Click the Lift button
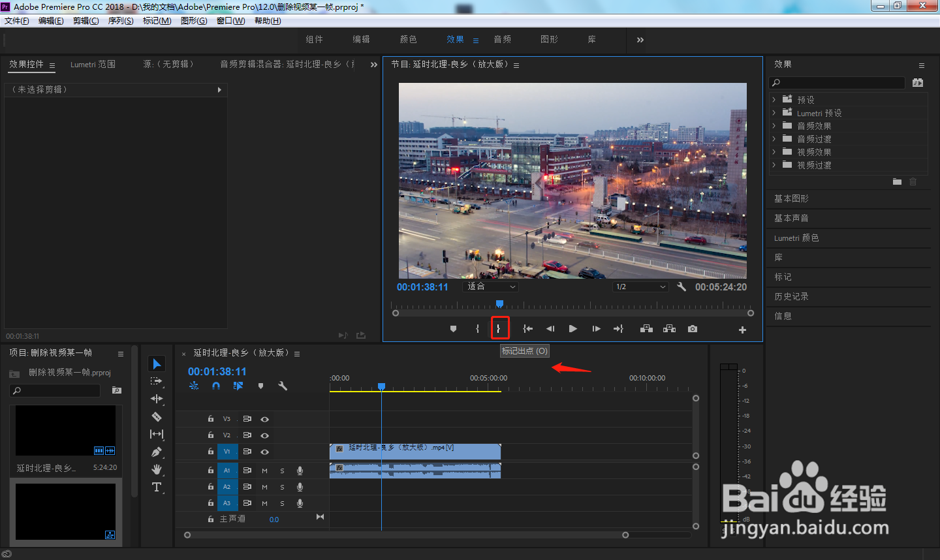Screen dimensions: 940x560 [646, 329]
